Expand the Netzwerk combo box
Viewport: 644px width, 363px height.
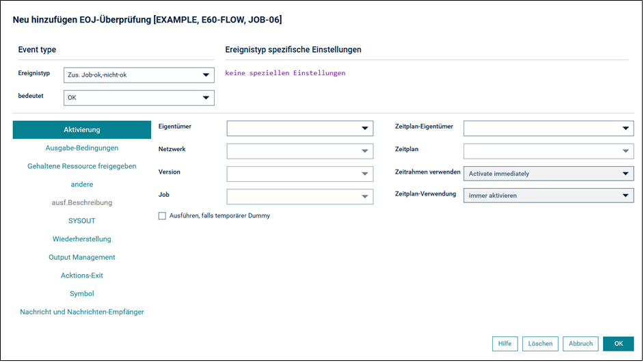[300, 151]
